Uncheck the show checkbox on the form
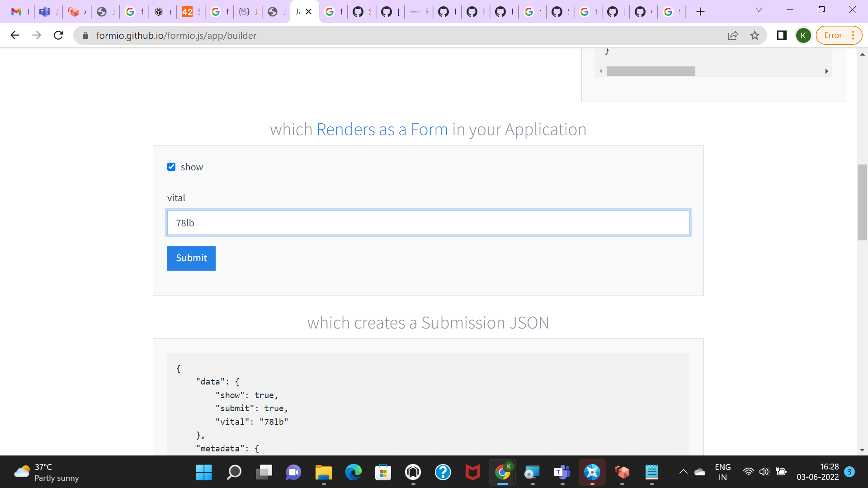868x488 pixels. click(171, 167)
